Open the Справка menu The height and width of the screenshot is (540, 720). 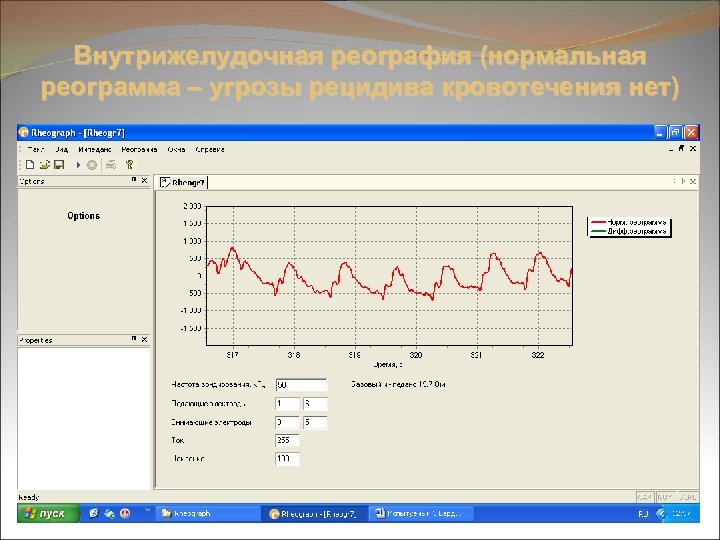coord(210,149)
